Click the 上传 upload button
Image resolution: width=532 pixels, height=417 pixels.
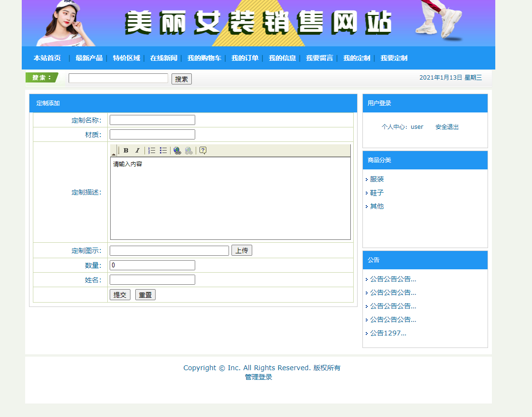coord(242,250)
